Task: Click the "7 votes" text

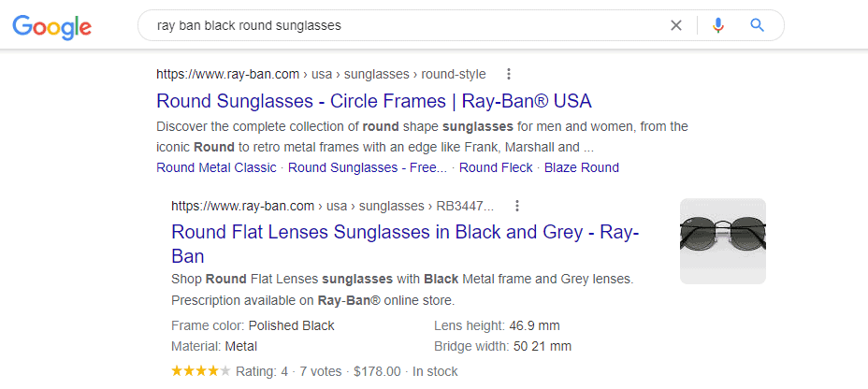Action: click(321, 371)
